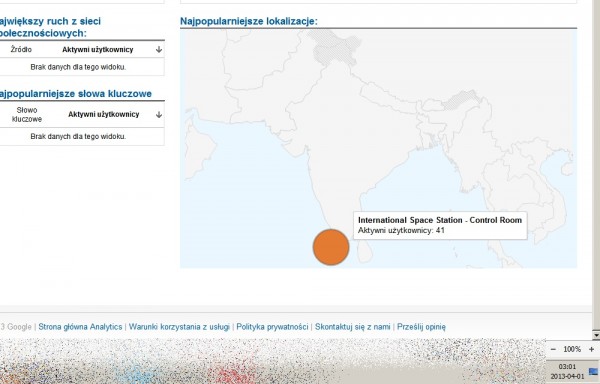This screenshot has width=600, height=384.
Task: Open Polityka prywatności link
Action: 272,327
